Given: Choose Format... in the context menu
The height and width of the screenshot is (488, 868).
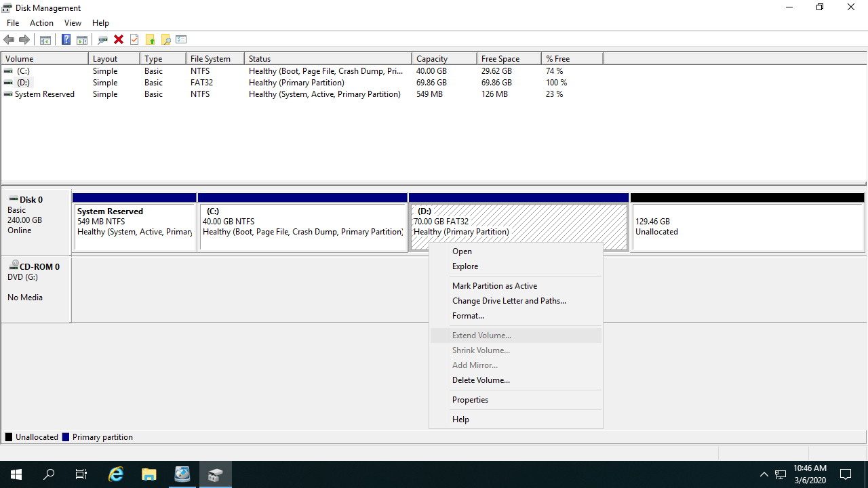Looking at the screenshot, I should click(x=468, y=316).
